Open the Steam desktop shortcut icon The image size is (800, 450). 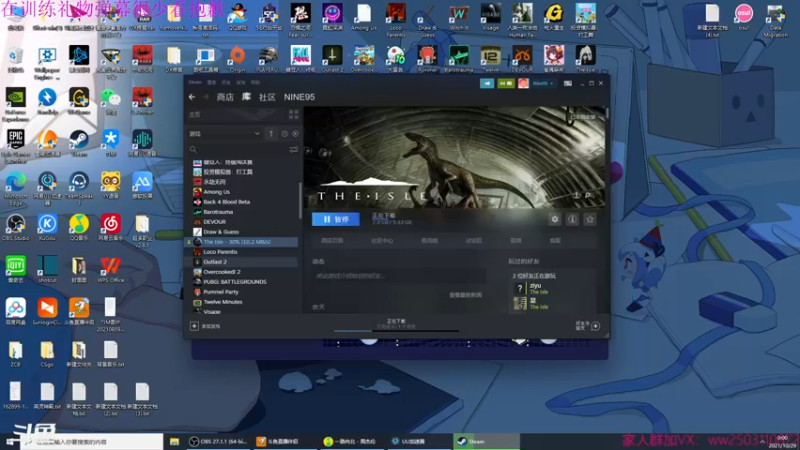pyautogui.click(x=79, y=143)
